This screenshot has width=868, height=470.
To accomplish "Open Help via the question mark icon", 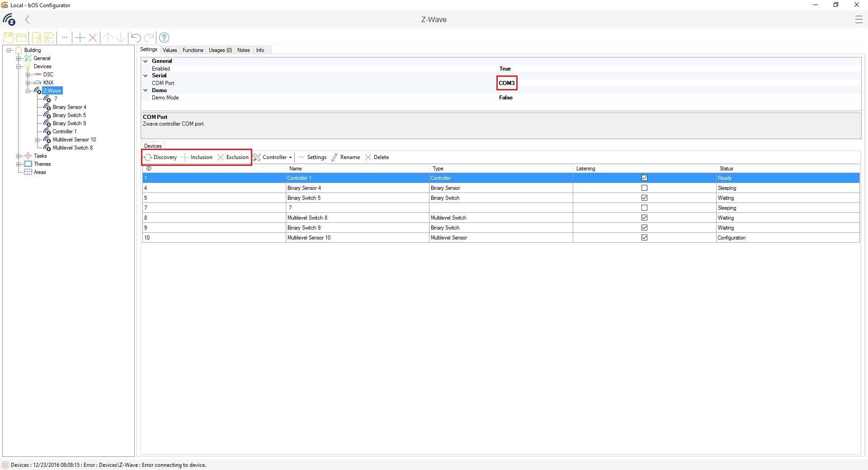I will pos(164,38).
